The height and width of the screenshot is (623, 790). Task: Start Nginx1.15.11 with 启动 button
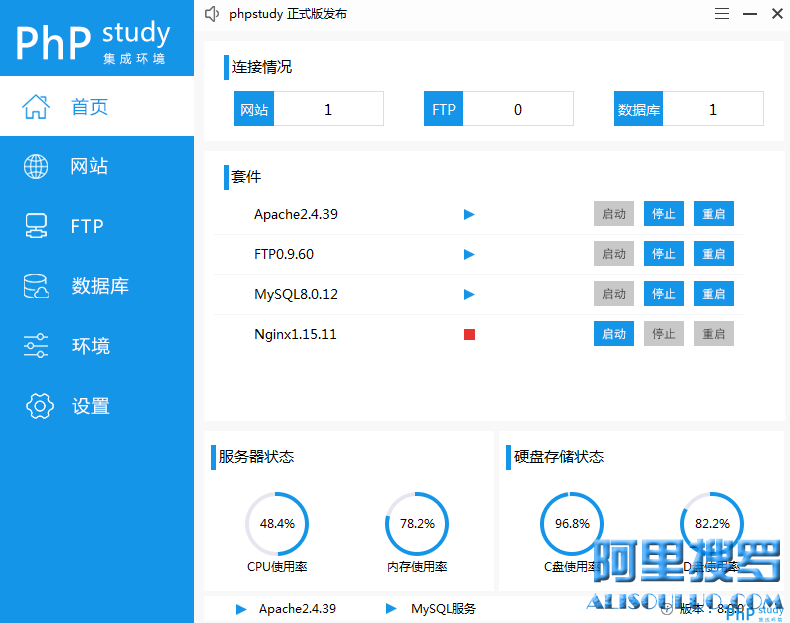pos(614,333)
